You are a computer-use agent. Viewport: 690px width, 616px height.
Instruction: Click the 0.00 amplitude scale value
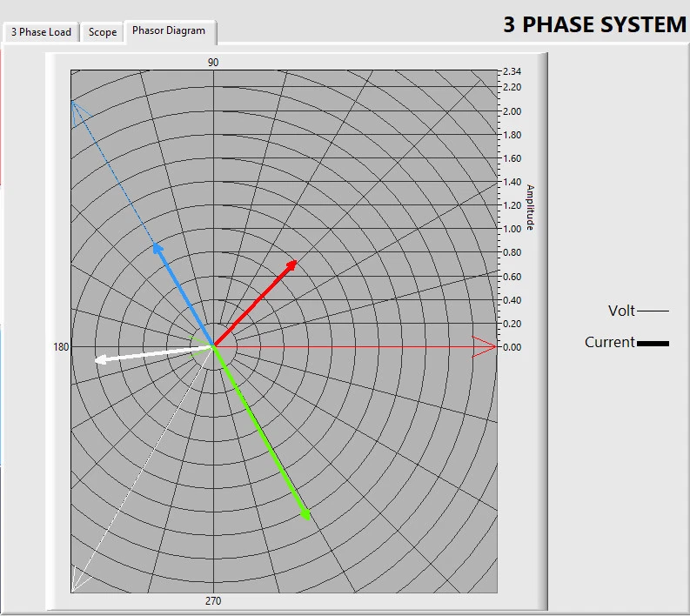(x=512, y=347)
